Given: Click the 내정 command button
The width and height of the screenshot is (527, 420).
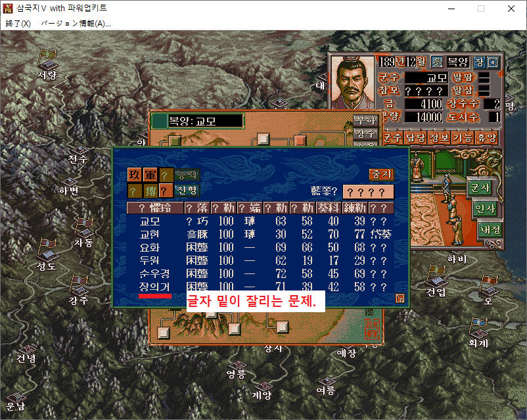Looking at the screenshot, I should pos(490,229).
